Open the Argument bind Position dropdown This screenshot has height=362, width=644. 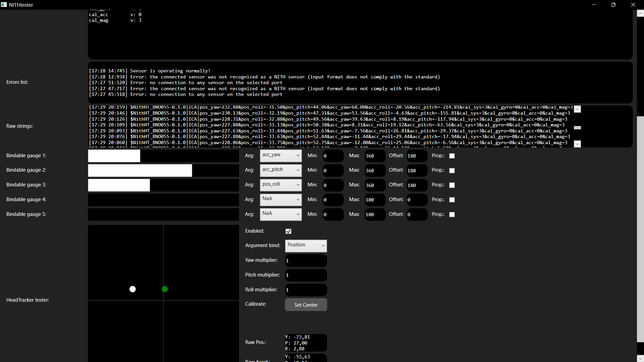[306, 246]
